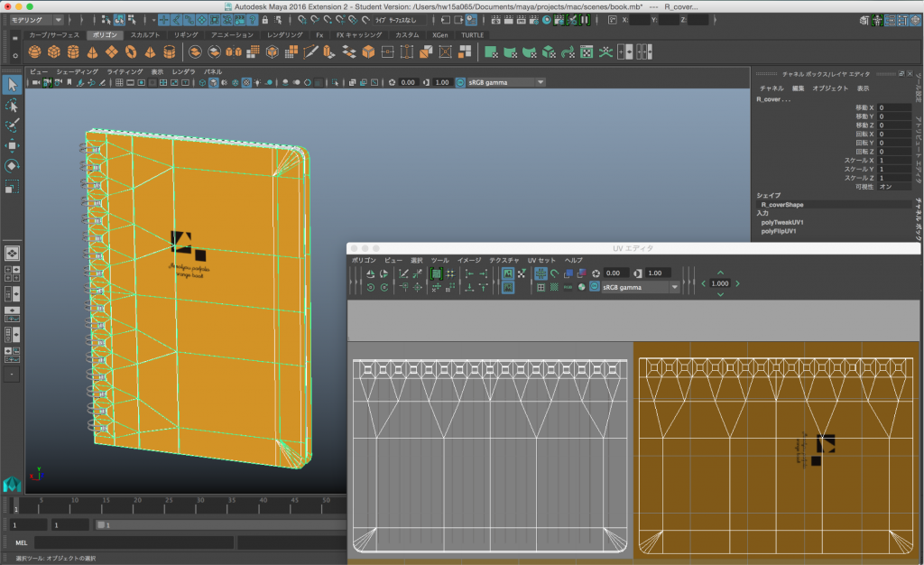Open チャネル menu in Channel Box
The height and width of the screenshot is (565, 924).
pos(772,88)
